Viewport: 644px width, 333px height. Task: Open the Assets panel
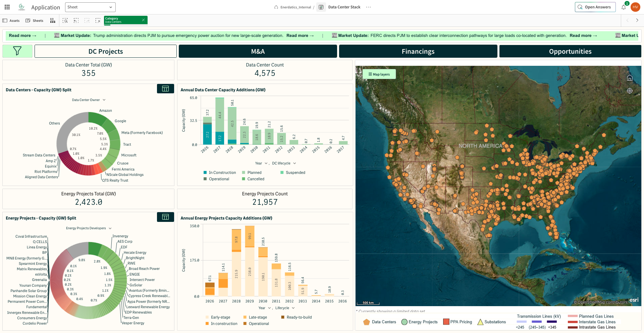click(x=11, y=21)
